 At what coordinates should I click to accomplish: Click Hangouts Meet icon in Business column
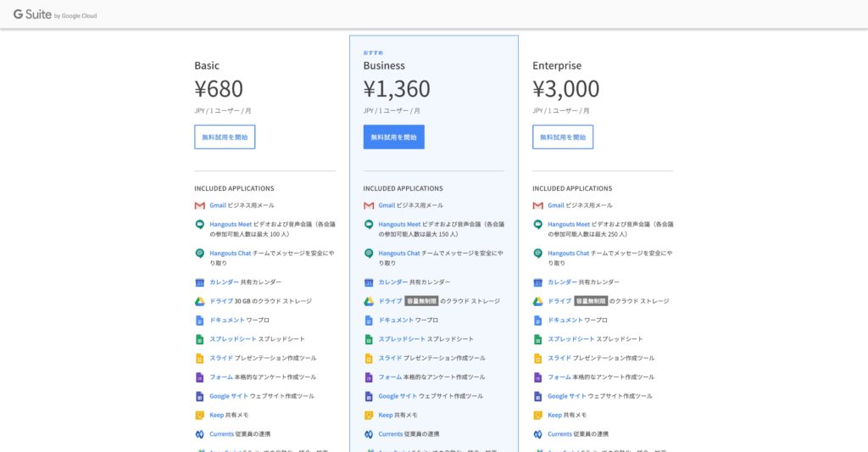369,225
